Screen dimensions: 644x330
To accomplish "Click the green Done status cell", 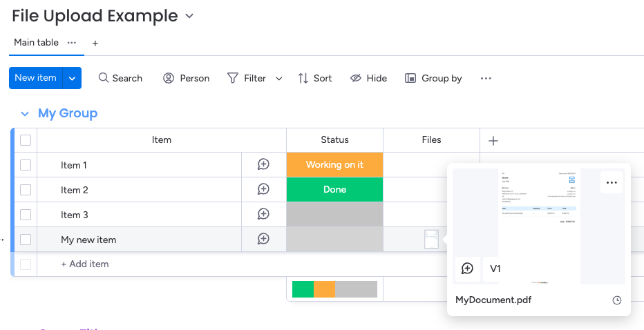I will click(x=334, y=190).
